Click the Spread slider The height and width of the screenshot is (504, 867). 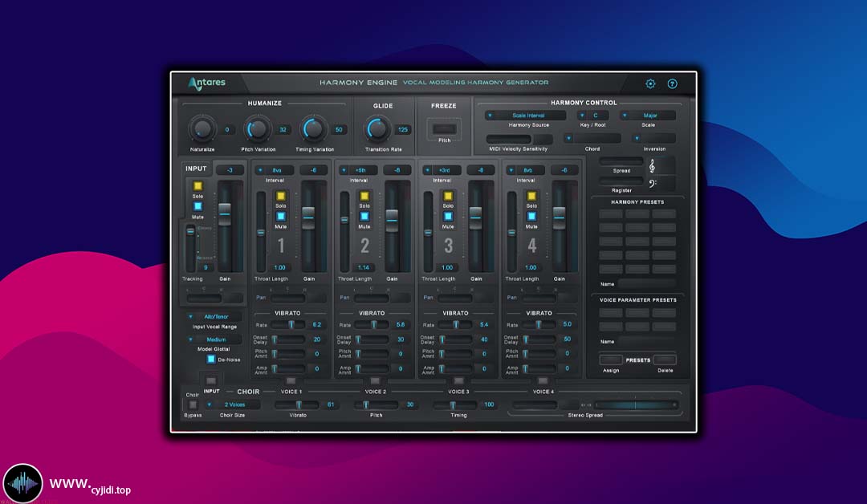point(621,161)
